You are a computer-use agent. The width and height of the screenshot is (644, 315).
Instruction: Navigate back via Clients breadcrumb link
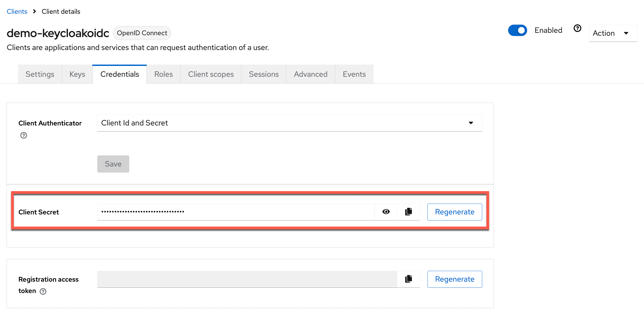pos(17,11)
